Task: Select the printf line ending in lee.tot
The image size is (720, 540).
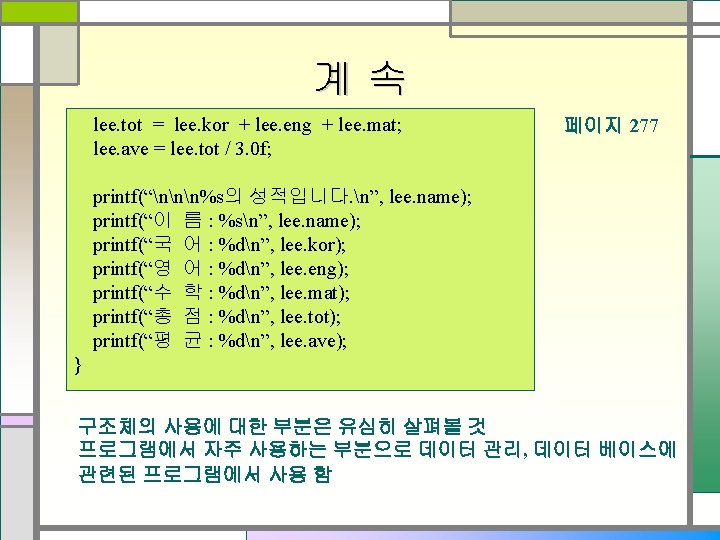Action: tap(217, 317)
